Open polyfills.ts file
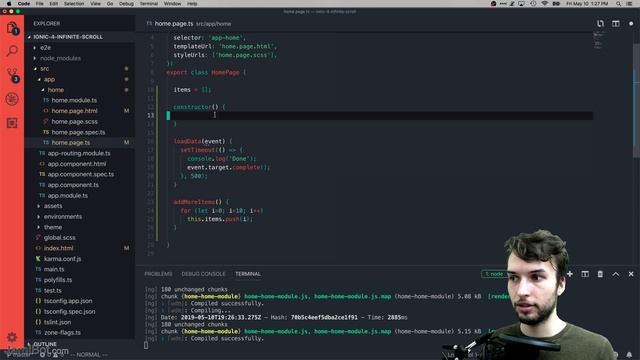Viewport: 640px width, 360px height. coord(58,280)
